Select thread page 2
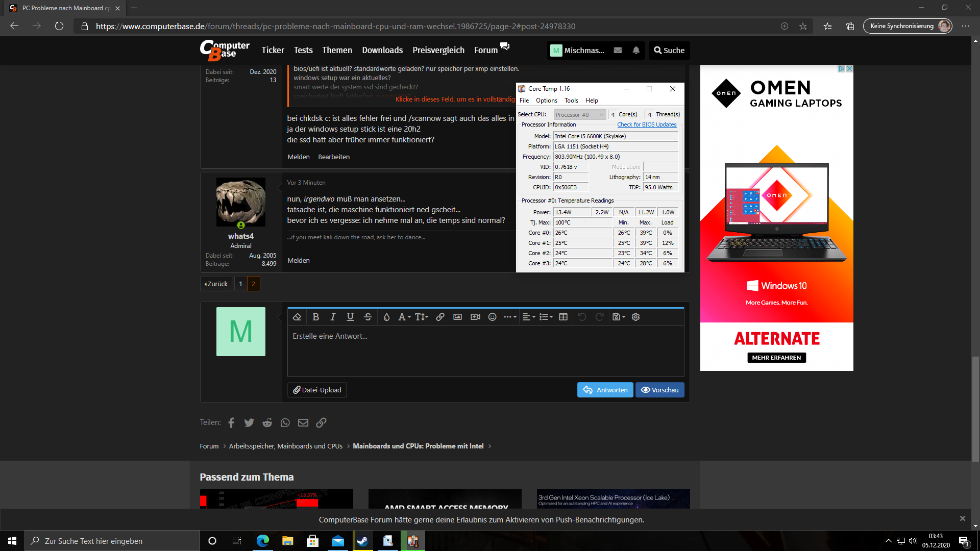Screen dimensions: 980x551 tap(253, 284)
